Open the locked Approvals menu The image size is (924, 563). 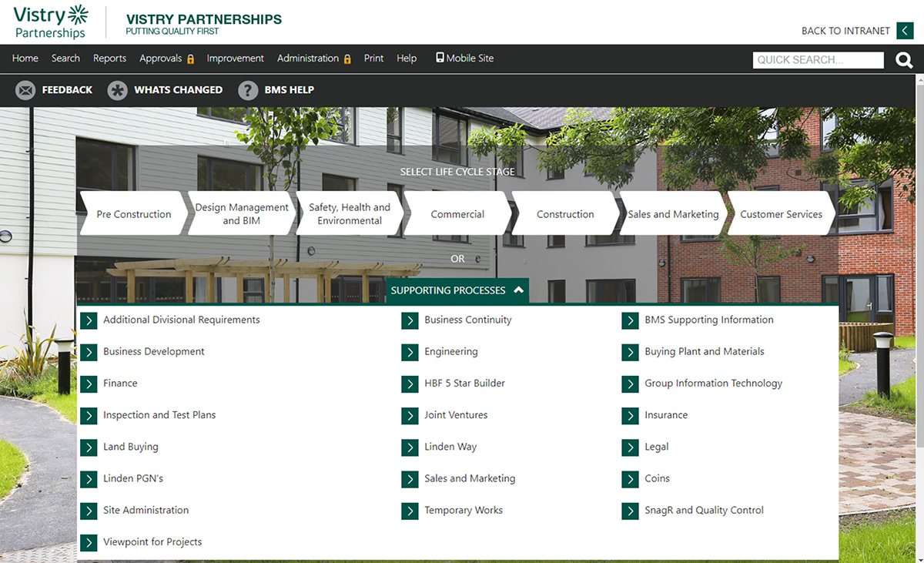click(167, 59)
